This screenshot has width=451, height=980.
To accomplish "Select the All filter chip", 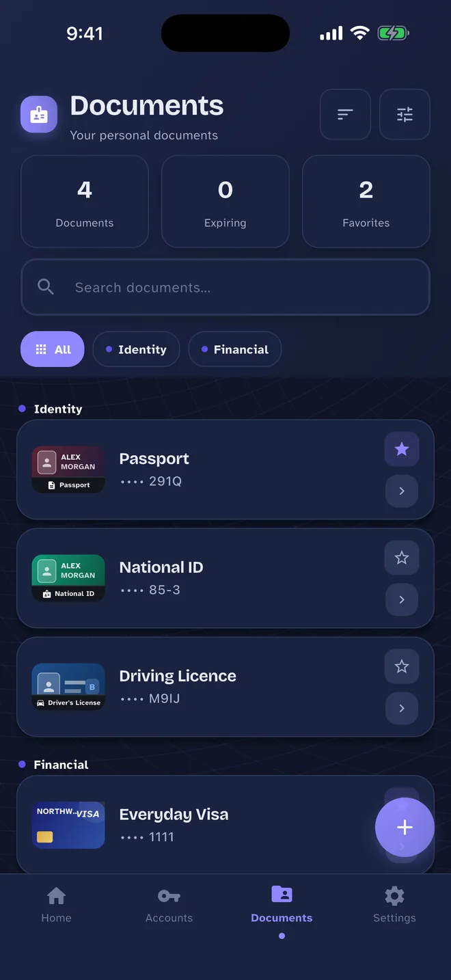I will (53, 349).
